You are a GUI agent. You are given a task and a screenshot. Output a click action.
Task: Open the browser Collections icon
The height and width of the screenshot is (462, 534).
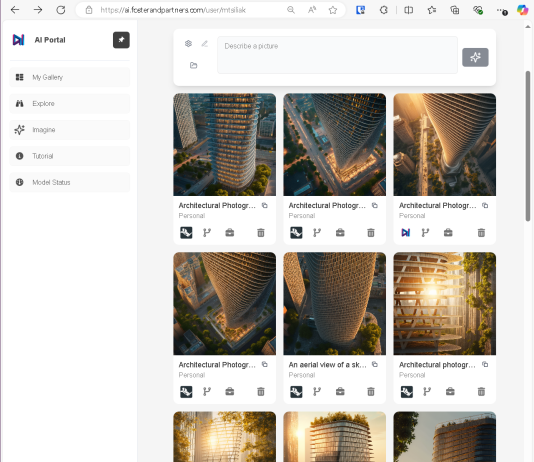[455, 10]
